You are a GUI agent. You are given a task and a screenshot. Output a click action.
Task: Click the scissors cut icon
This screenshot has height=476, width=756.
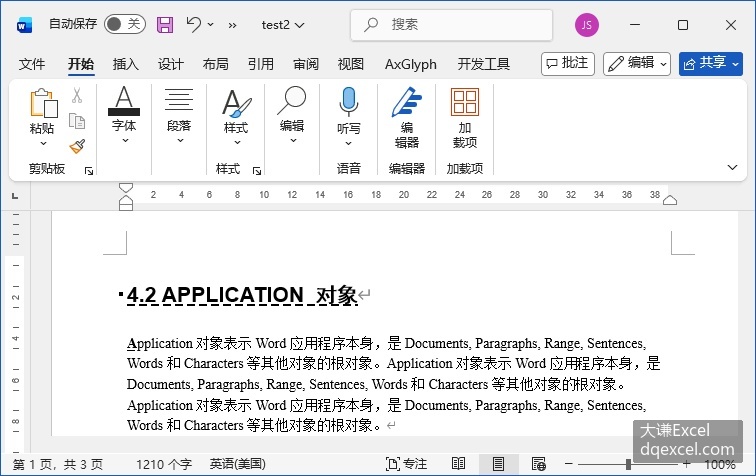click(77, 95)
